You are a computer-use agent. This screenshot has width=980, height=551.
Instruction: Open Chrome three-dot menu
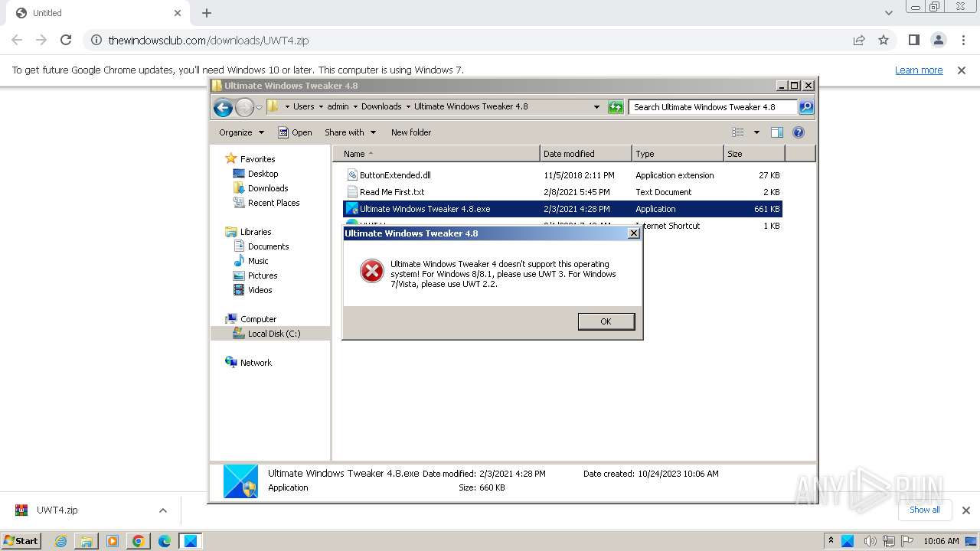click(x=963, y=41)
